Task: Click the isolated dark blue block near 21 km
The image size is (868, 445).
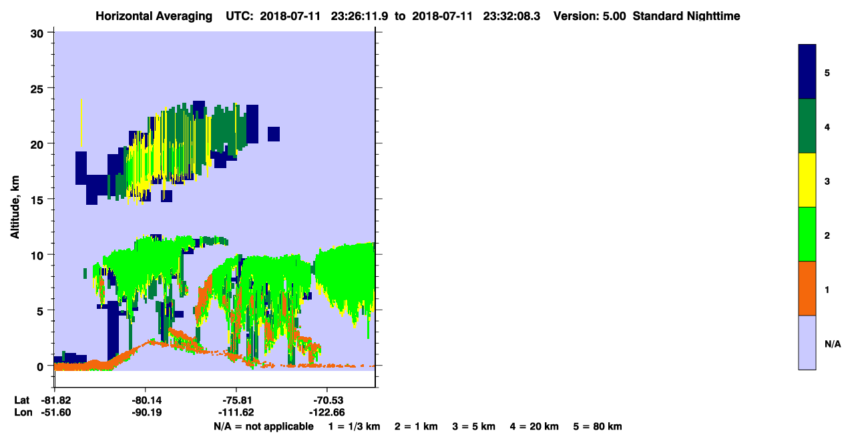Action: click(274, 134)
